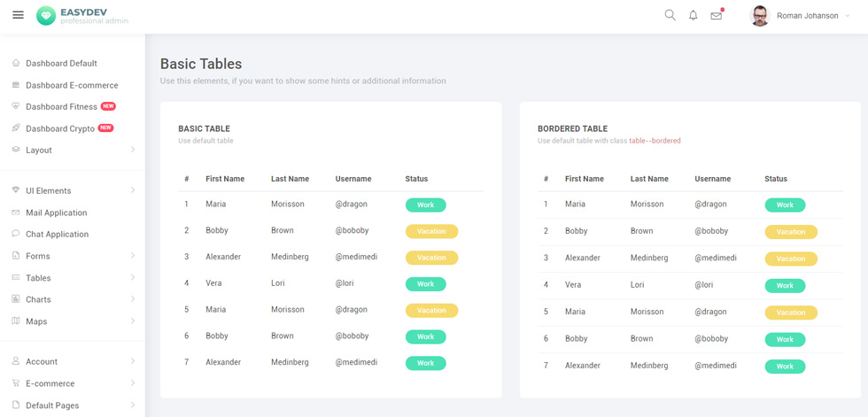Expand the Tables submenu chevron
The image size is (868, 417).
click(x=133, y=277)
